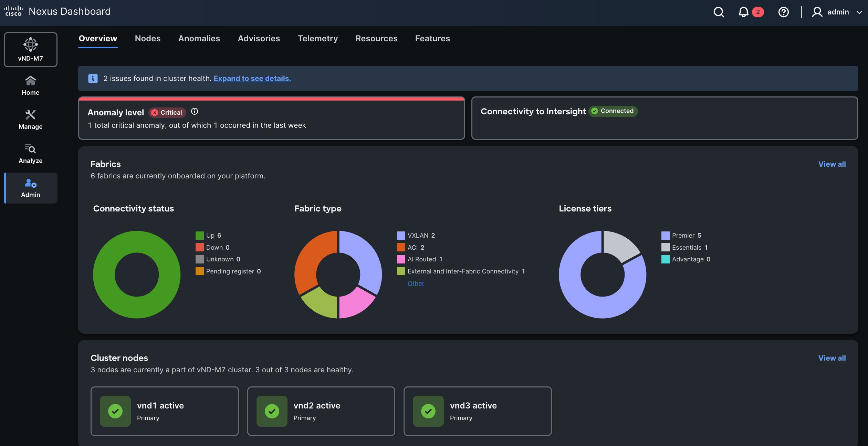Click the Advantage teal legend swatch
Viewport: 868px width, 446px height.
click(x=666, y=259)
